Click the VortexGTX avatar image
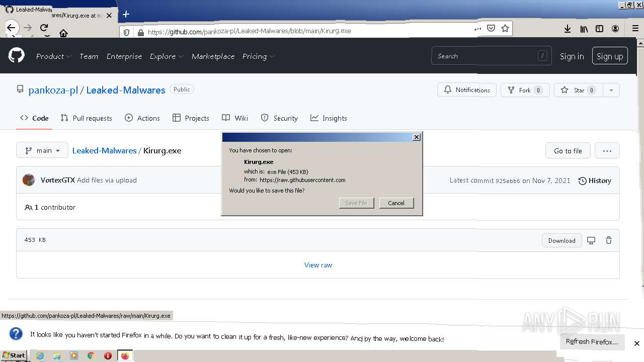This screenshot has width=644, height=362. tap(29, 180)
